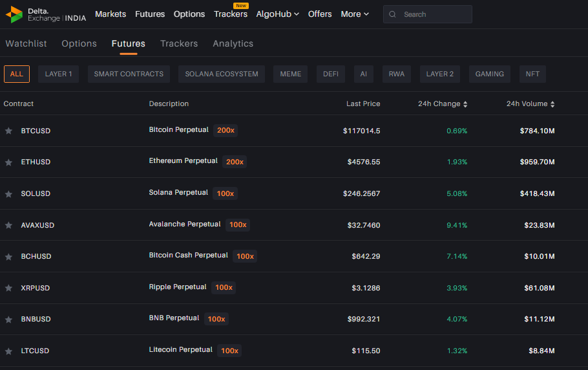Click the star icon beside BCHUSD
The image size is (588, 370).
tap(8, 257)
